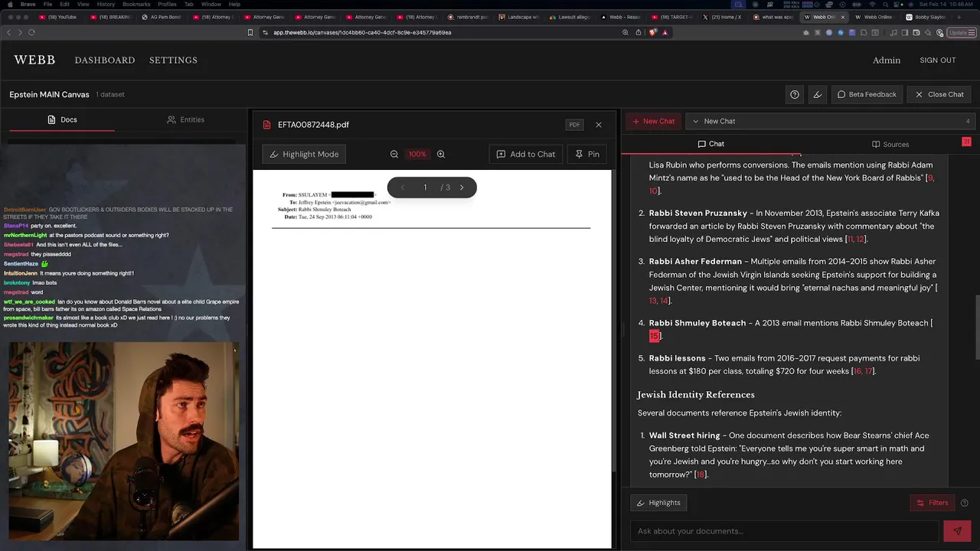Open citation 15 for Rabbi Shmuley Boteach
This screenshot has height=551, width=980.
pos(654,336)
